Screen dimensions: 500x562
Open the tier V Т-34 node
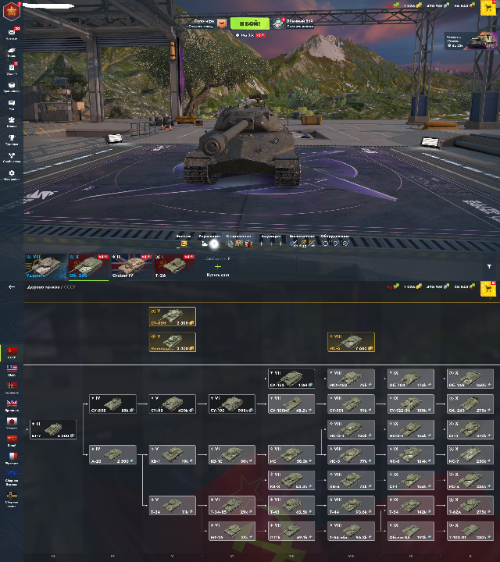172,505
